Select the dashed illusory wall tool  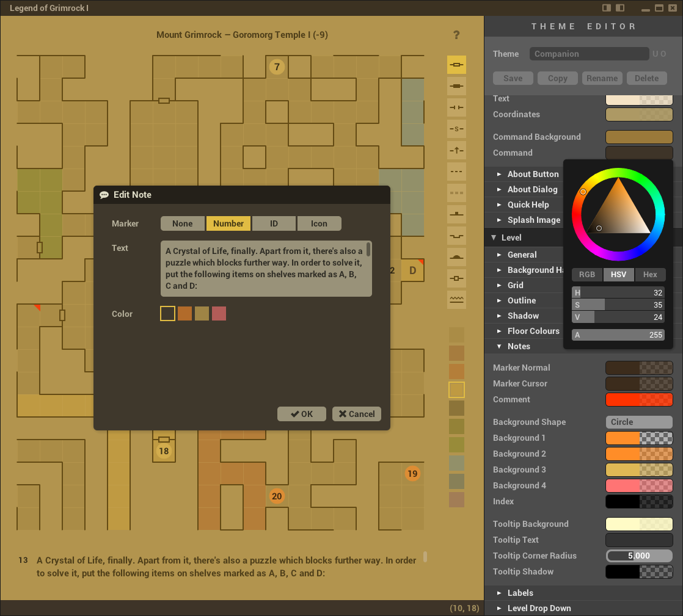point(456,172)
